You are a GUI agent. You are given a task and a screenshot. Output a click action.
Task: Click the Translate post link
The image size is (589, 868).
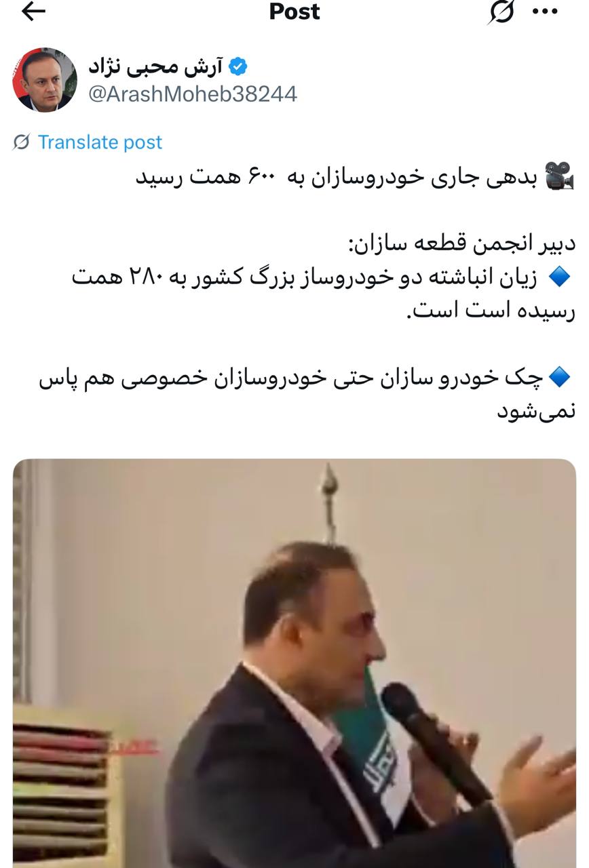[100, 142]
